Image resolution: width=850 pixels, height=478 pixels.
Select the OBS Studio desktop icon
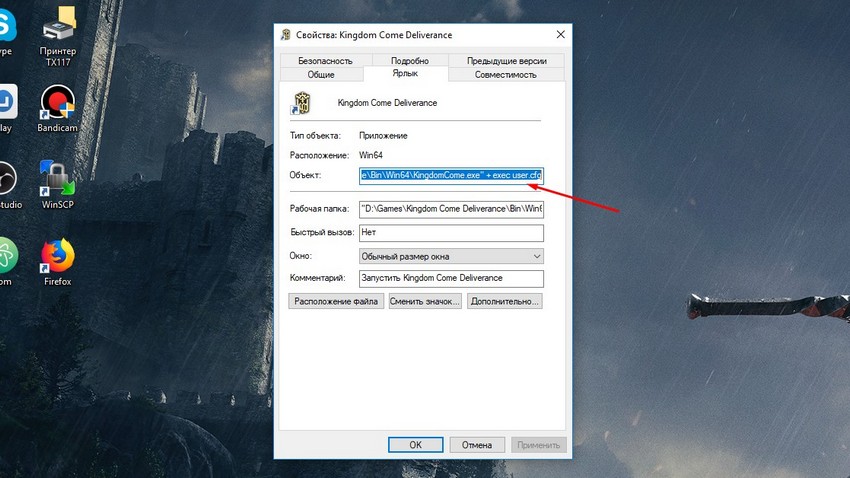9,184
